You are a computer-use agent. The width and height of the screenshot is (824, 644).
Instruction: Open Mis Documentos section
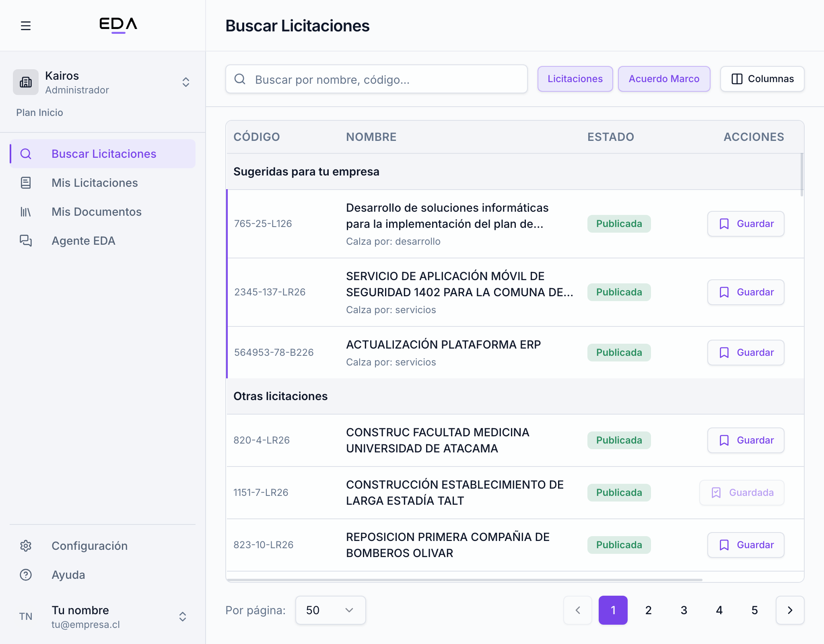click(103, 212)
